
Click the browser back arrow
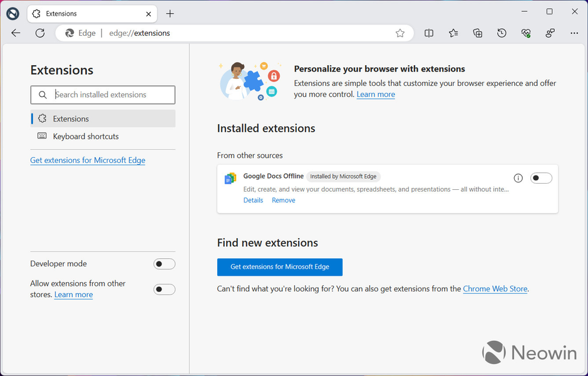pyautogui.click(x=16, y=33)
